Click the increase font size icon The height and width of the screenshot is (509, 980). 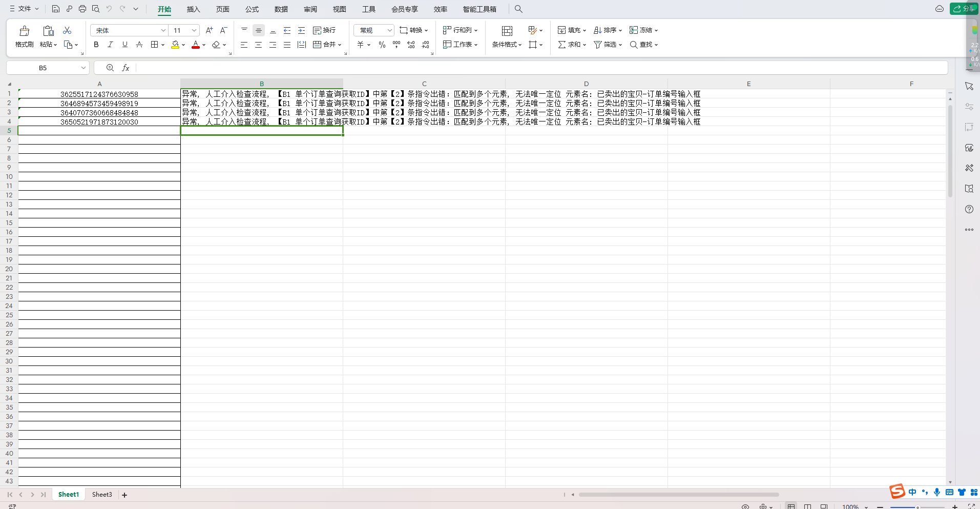(x=209, y=30)
